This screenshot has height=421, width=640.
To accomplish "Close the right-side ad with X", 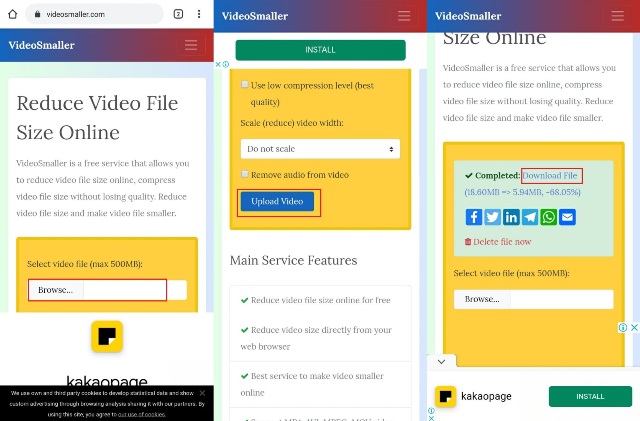I will click(634, 327).
